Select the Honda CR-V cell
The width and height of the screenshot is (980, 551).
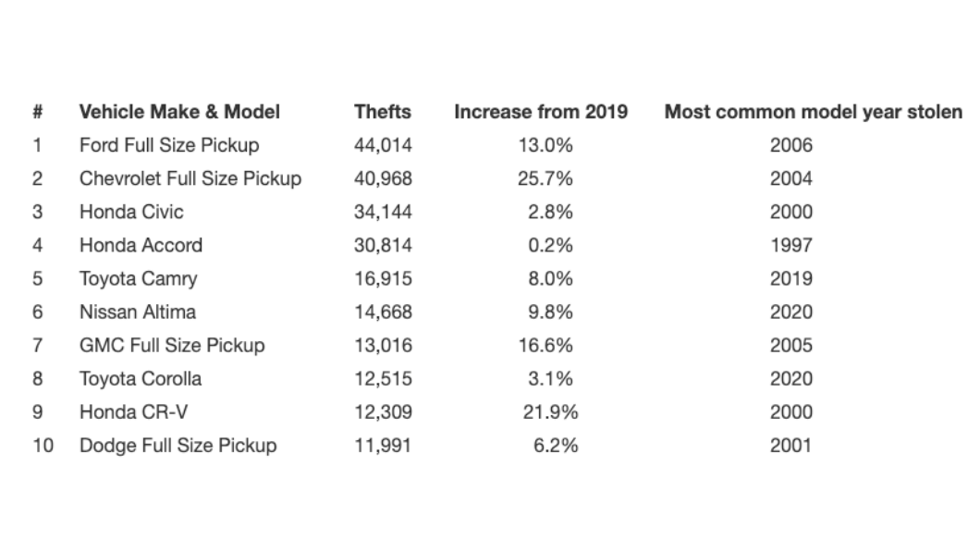point(133,412)
